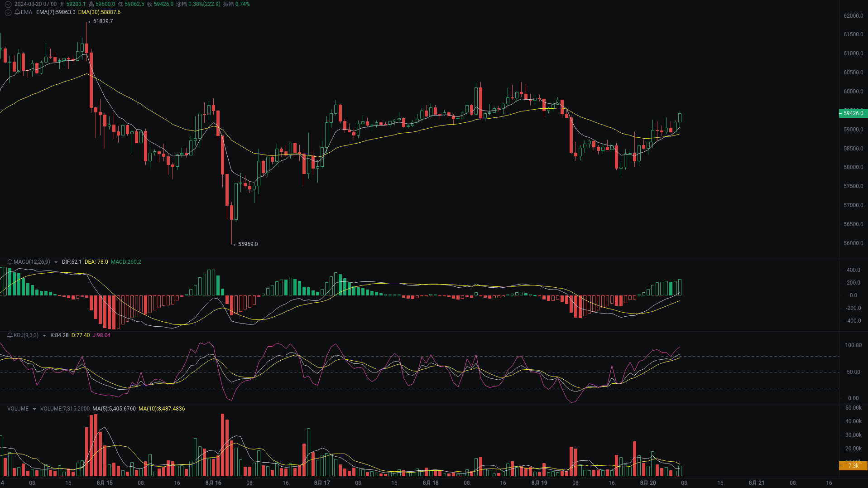Viewport: 868px width, 488px height.
Task: Click the 8月 18 date label
Action: [431, 483]
